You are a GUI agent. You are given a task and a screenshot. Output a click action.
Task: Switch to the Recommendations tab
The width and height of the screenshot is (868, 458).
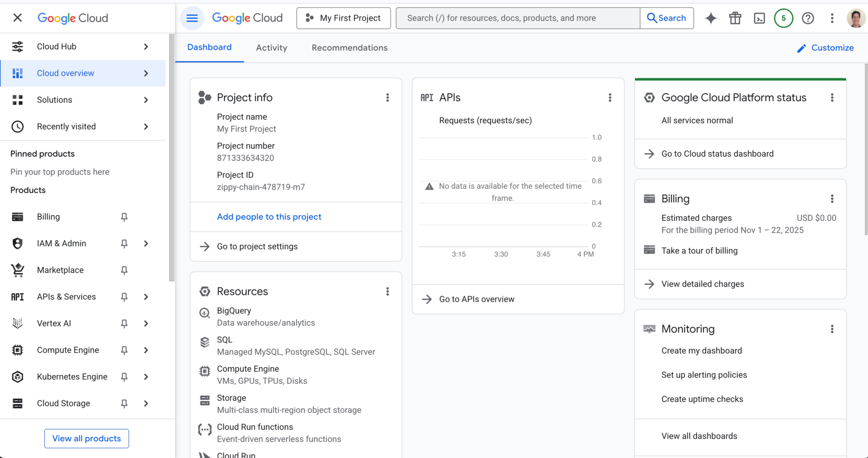tap(349, 48)
